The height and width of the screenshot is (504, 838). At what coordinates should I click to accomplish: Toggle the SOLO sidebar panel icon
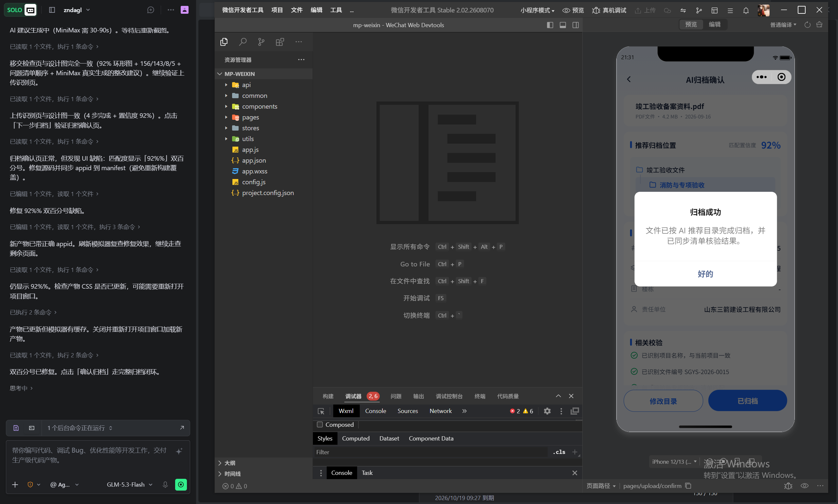pos(52,10)
